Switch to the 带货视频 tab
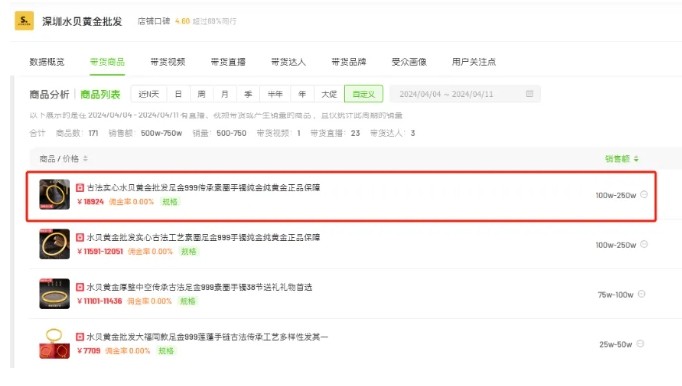This screenshot has height=386, width=682. 168,62
